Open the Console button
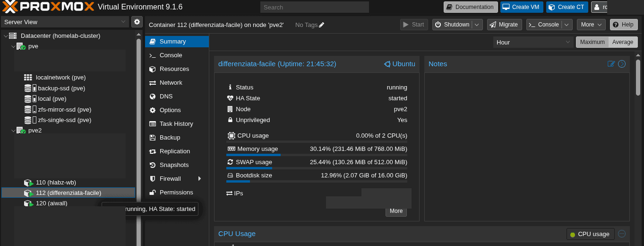The height and width of the screenshot is (246, 644). tap(544, 25)
